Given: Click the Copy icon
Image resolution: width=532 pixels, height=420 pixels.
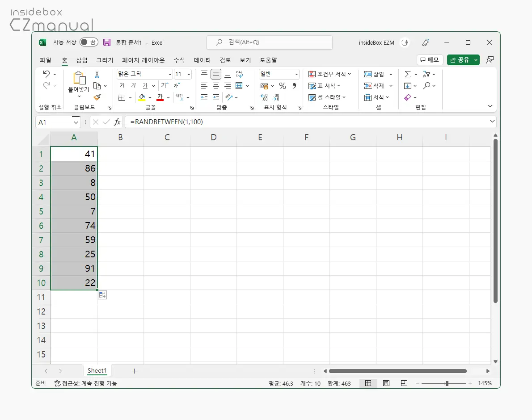Looking at the screenshot, I should (97, 86).
